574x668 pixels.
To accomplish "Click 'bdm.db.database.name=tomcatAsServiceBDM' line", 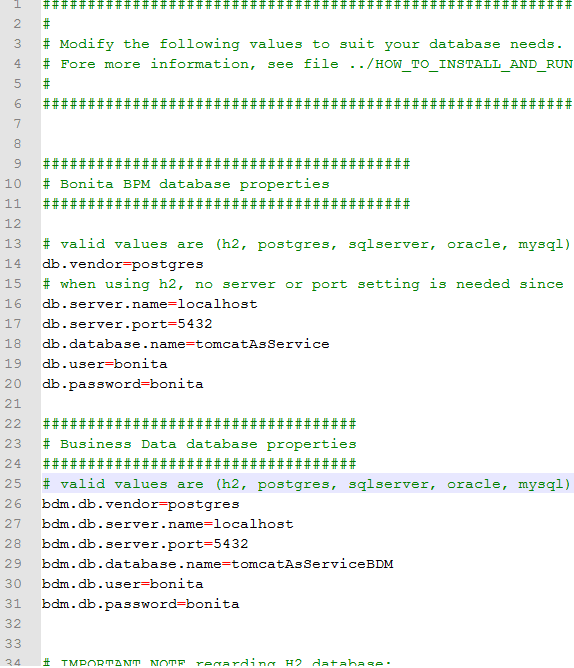I will click(x=218, y=564).
